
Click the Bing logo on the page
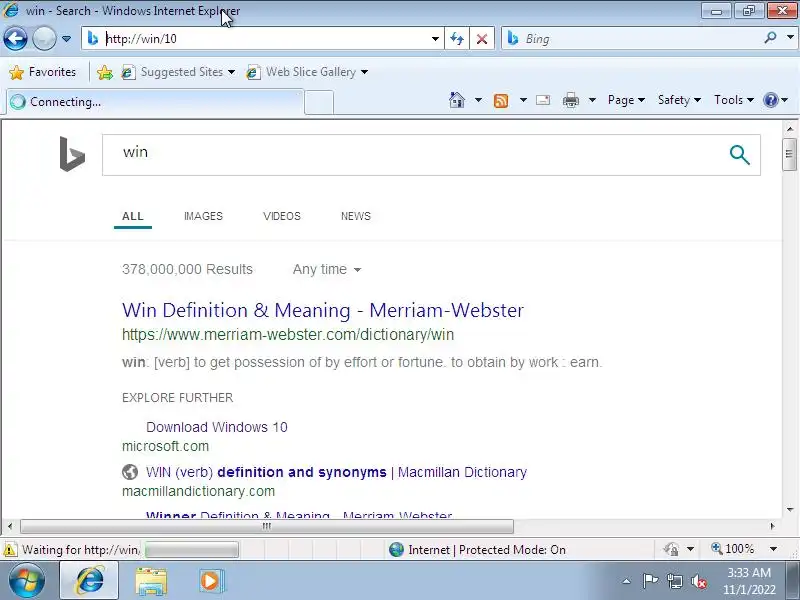[72, 154]
